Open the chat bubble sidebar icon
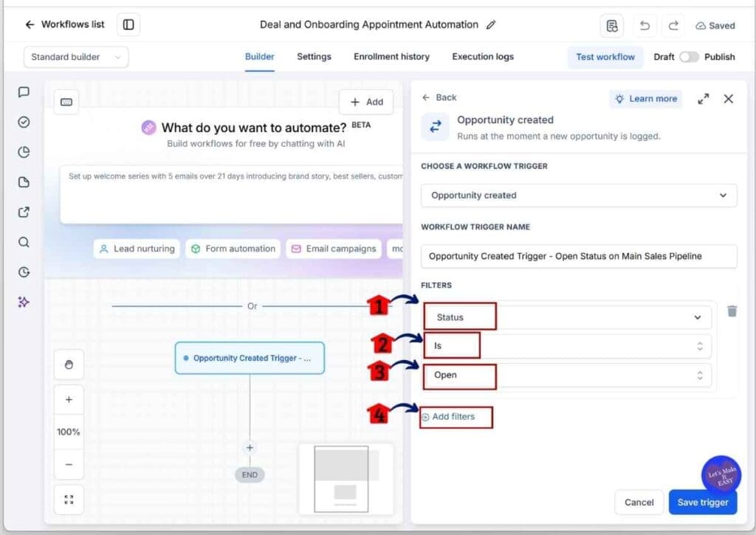This screenshot has height=535, width=756. coord(24,92)
